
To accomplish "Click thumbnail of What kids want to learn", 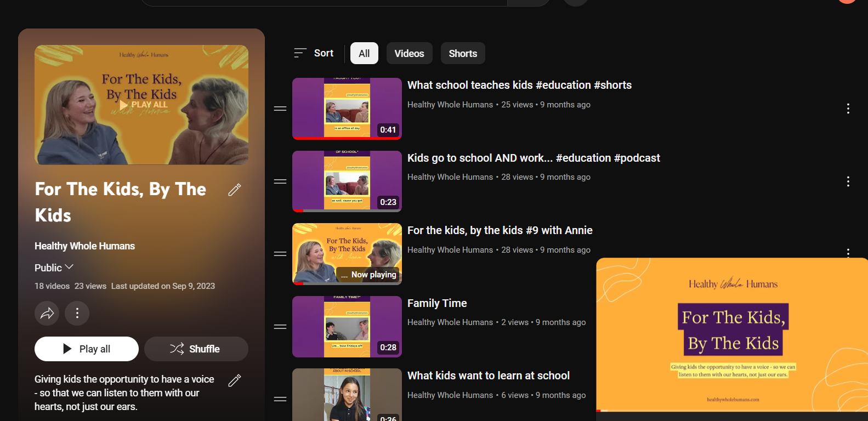I will 347,395.
